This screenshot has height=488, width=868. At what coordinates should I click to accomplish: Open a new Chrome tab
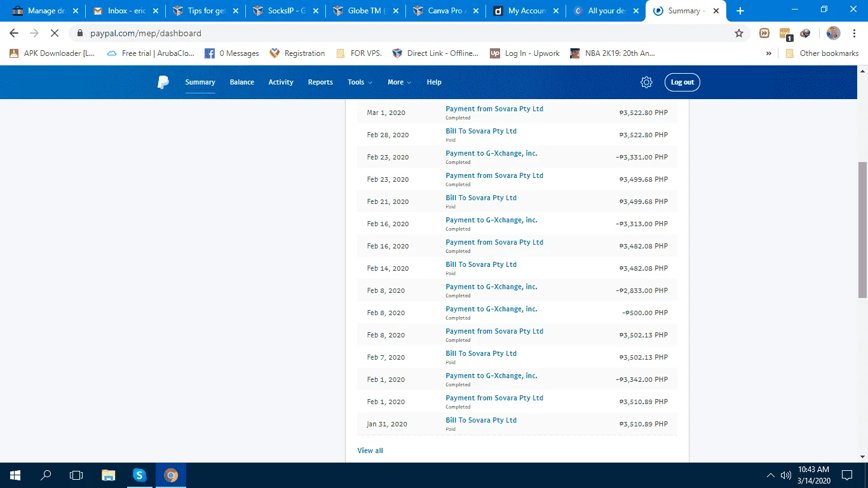coord(740,11)
